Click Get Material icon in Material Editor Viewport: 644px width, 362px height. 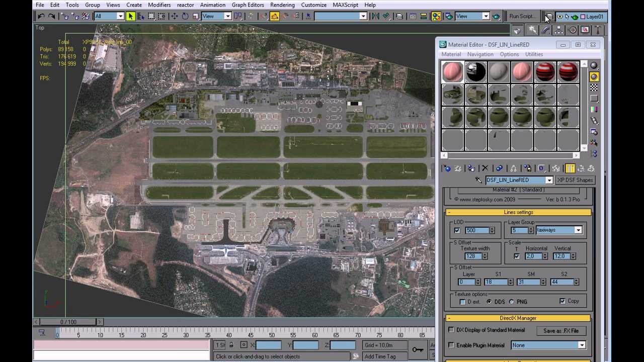(446, 168)
